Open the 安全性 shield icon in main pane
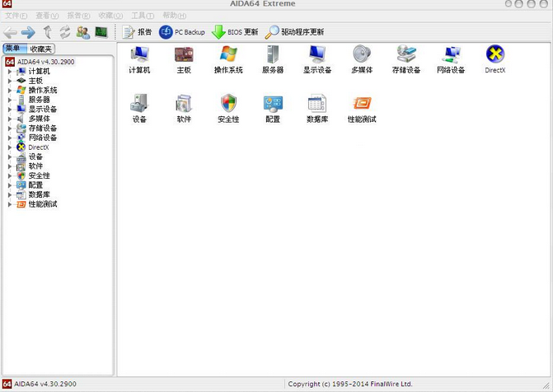The width and height of the screenshot is (553, 392). click(x=228, y=108)
